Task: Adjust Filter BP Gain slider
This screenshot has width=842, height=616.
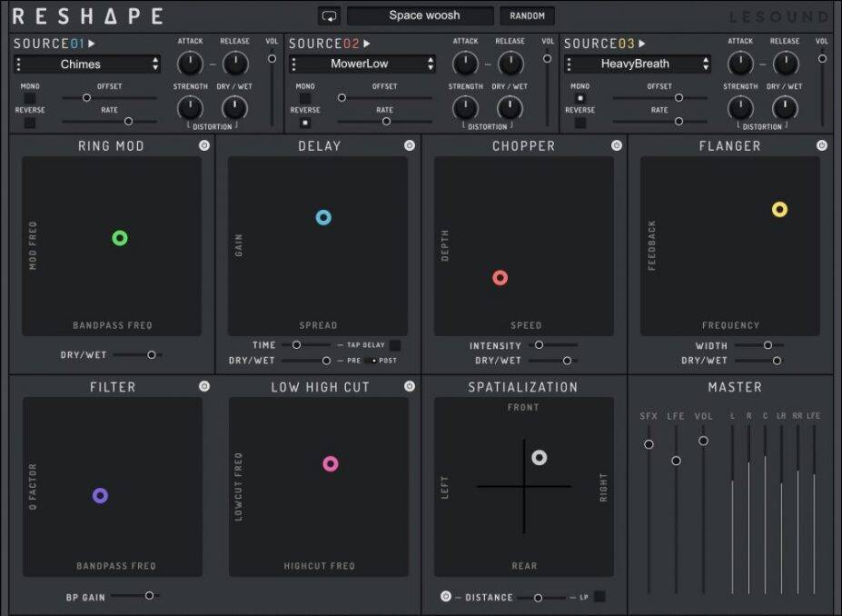Action: (x=134, y=595)
